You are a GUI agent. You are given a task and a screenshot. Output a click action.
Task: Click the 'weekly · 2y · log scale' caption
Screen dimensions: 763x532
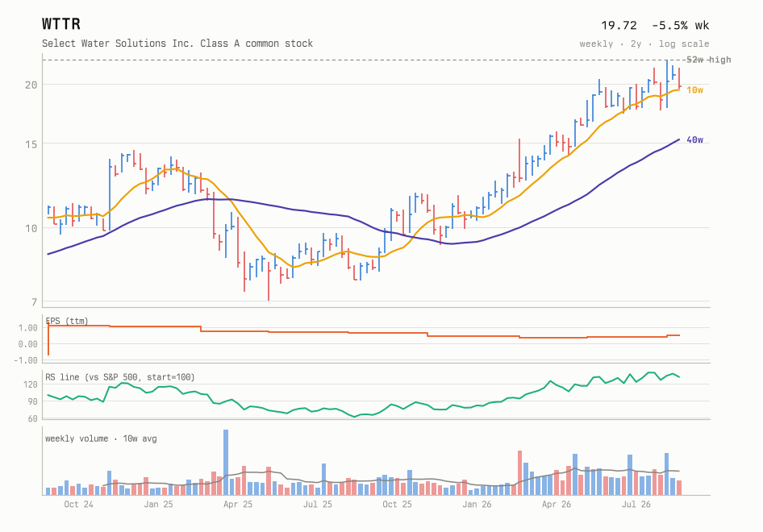644,44
